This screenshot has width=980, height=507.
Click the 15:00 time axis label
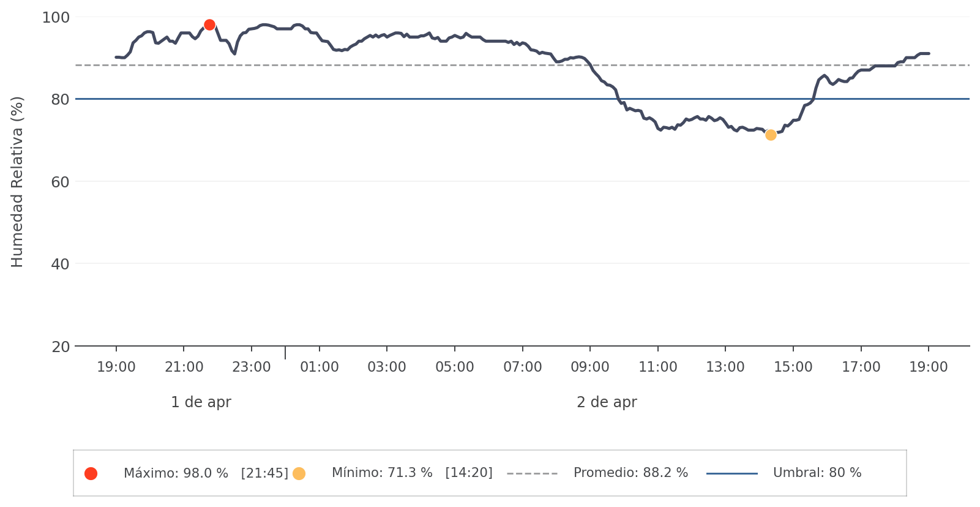point(793,367)
